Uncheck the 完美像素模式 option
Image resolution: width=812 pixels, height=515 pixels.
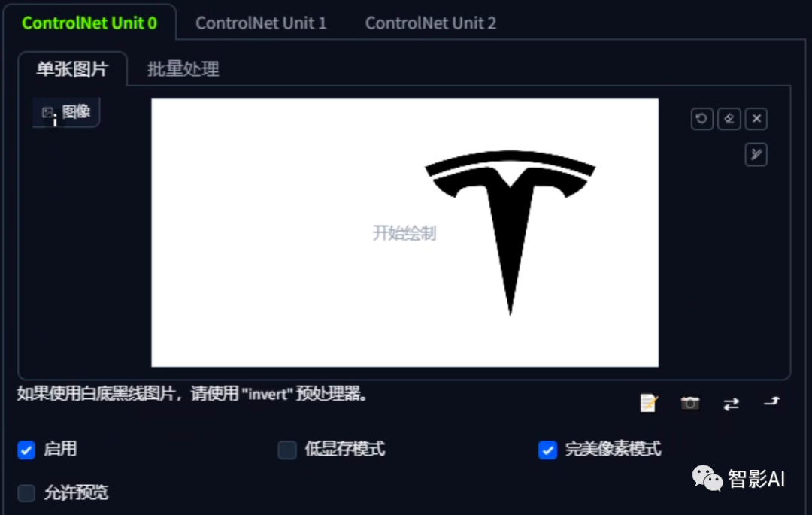pyautogui.click(x=547, y=450)
